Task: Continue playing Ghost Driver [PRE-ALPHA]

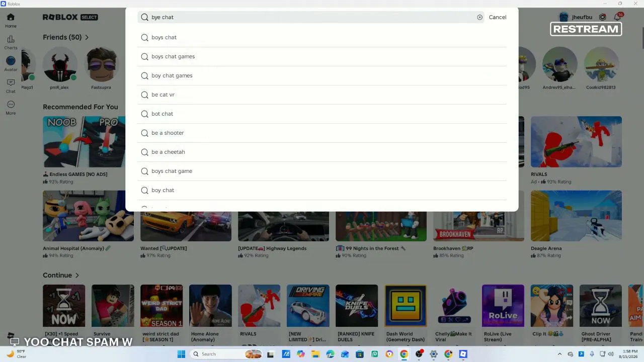Action: click(x=601, y=306)
